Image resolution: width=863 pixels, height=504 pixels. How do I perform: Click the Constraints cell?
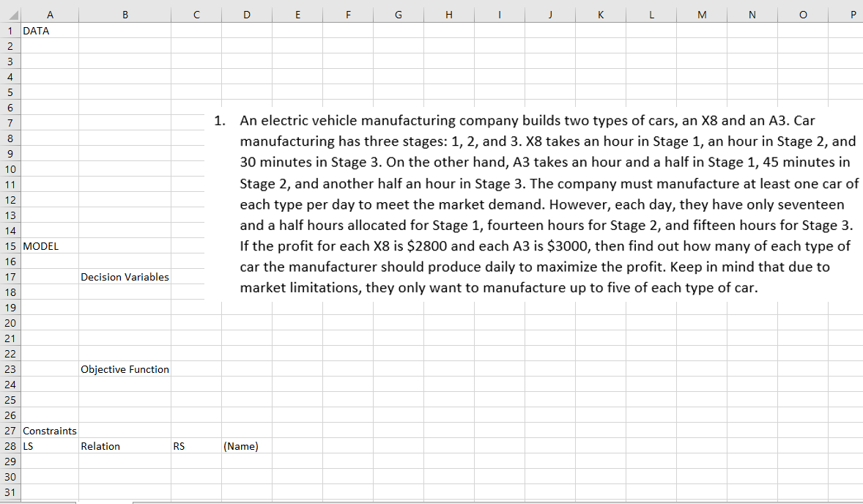click(x=49, y=431)
